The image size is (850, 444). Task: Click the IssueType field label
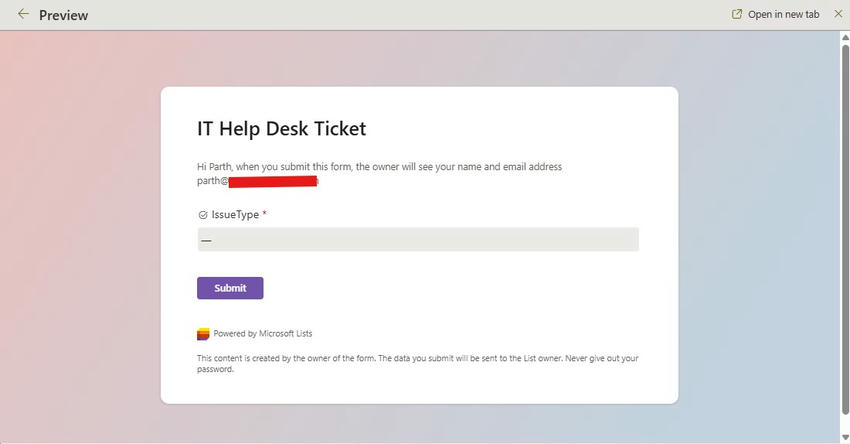(x=235, y=215)
